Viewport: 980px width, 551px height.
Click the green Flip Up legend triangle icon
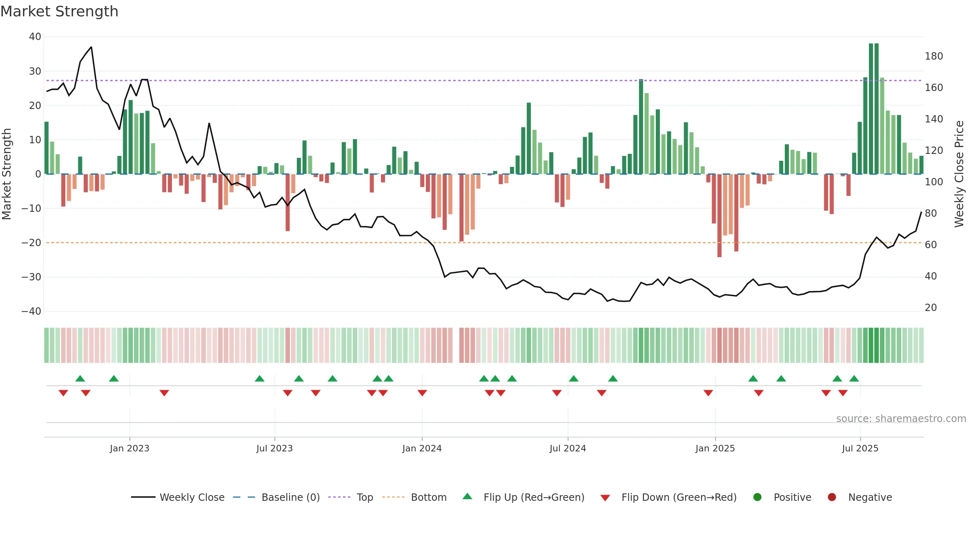(468, 496)
